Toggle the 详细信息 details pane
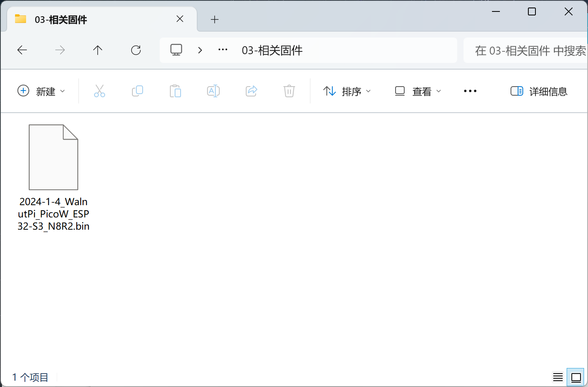Screen dimensions: 588x387 pos(539,91)
